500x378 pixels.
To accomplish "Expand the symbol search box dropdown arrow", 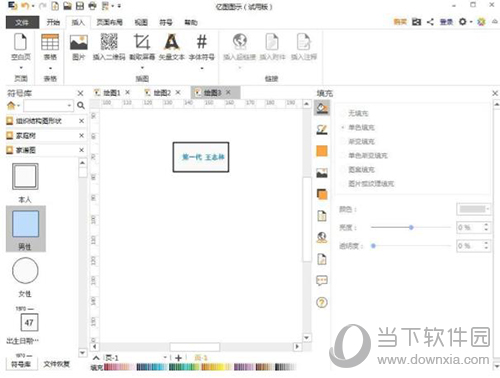I will tap(69, 106).
